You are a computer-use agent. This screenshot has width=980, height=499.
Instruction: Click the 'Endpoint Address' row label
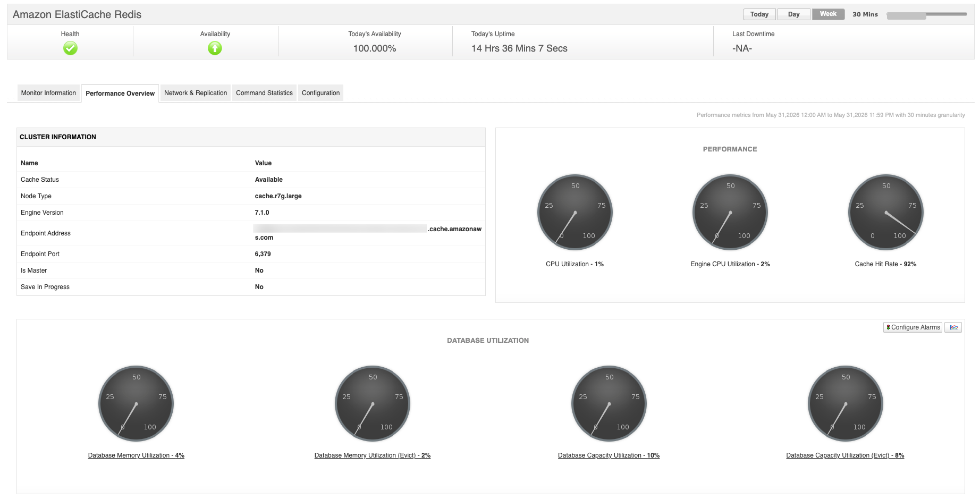tap(46, 233)
